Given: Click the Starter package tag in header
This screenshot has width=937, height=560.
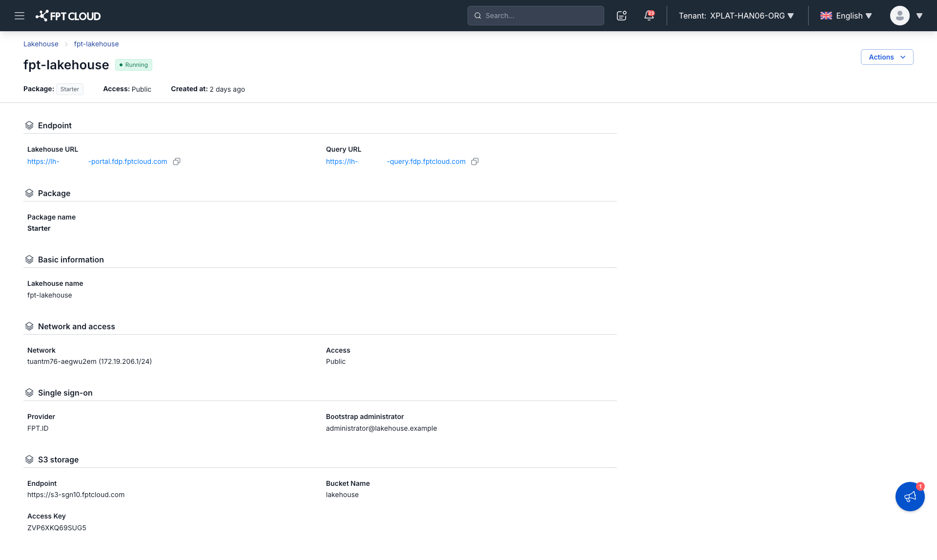Looking at the screenshot, I should click(70, 89).
